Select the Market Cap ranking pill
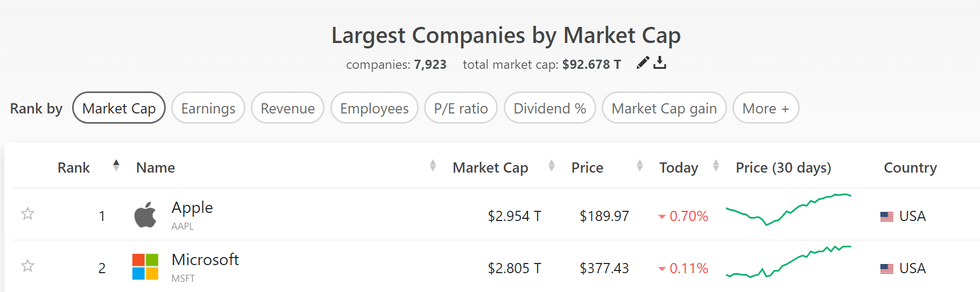 [119, 108]
